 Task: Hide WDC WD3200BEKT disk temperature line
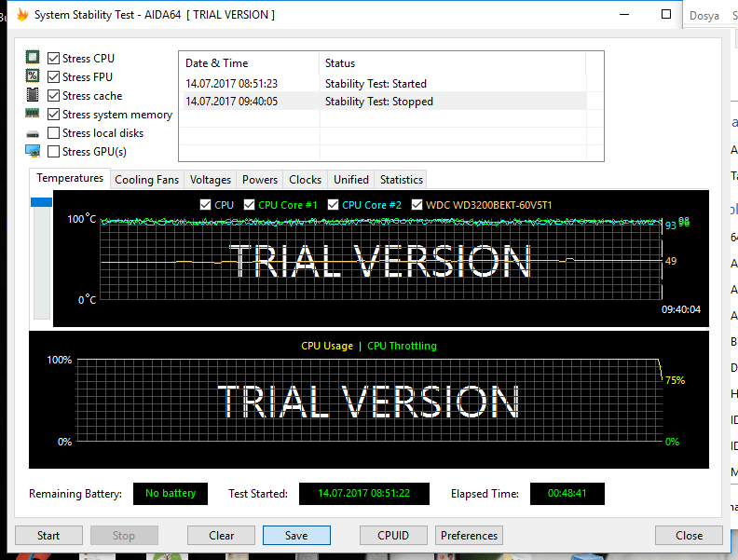pyautogui.click(x=417, y=205)
